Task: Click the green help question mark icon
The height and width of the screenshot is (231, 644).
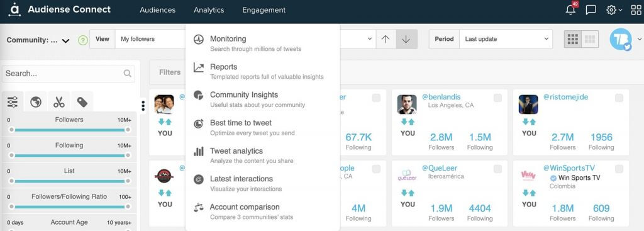Action: (83, 40)
